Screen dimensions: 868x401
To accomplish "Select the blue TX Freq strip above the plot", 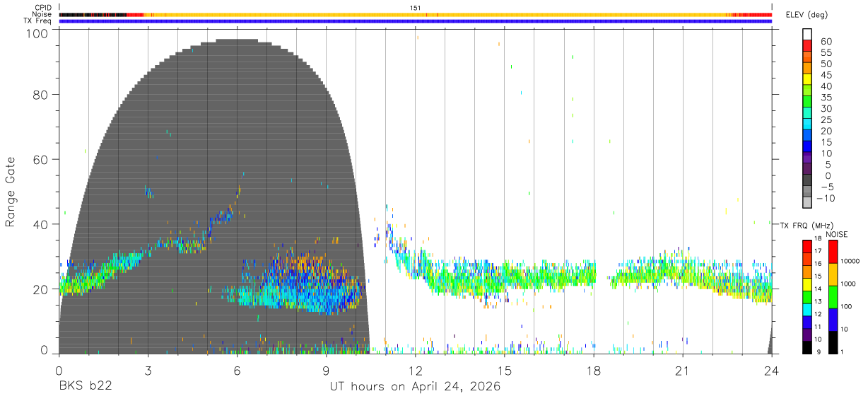I will click(x=416, y=21).
